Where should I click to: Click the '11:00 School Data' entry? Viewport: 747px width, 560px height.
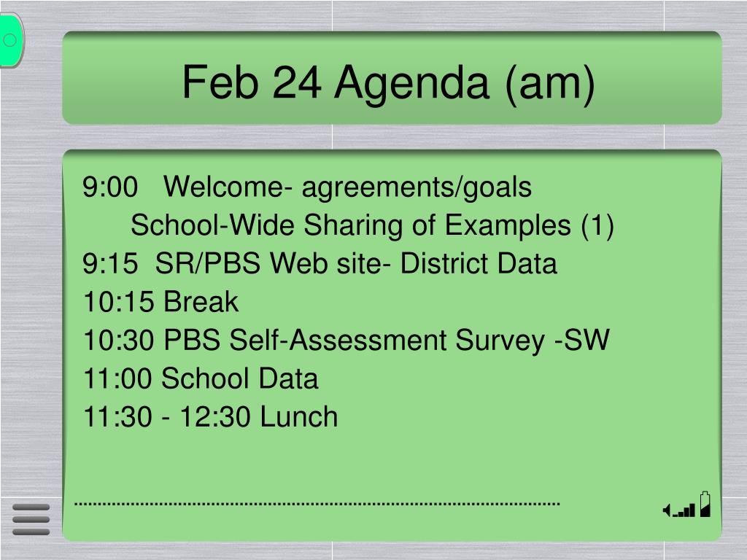tap(201, 378)
